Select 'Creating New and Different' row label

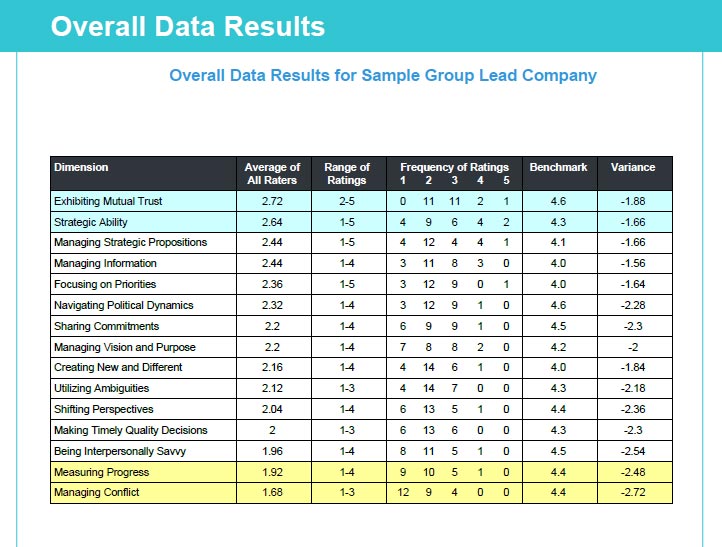pyautogui.click(x=118, y=367)
